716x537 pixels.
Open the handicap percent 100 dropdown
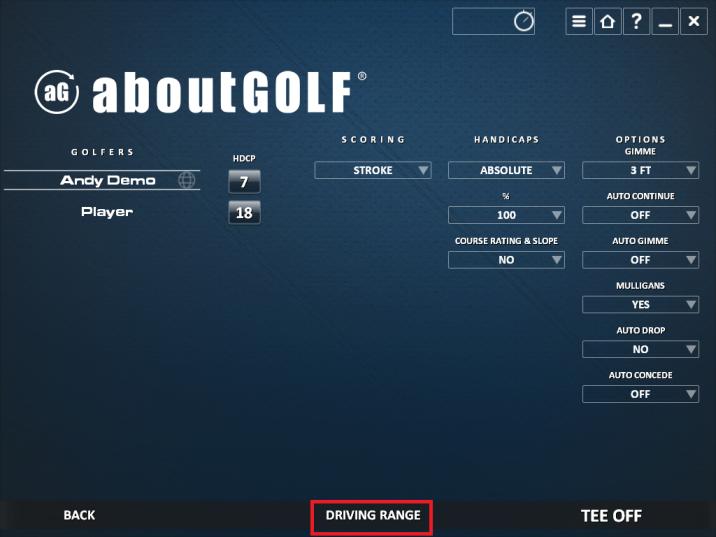point(506,215)
